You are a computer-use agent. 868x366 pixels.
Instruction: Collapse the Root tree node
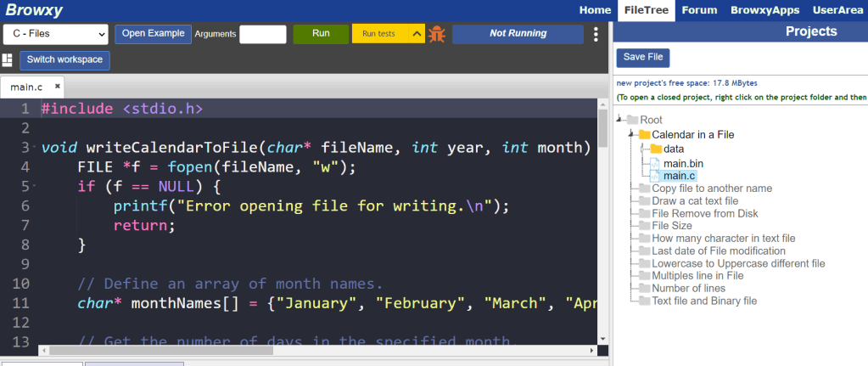tap(620, 120)
